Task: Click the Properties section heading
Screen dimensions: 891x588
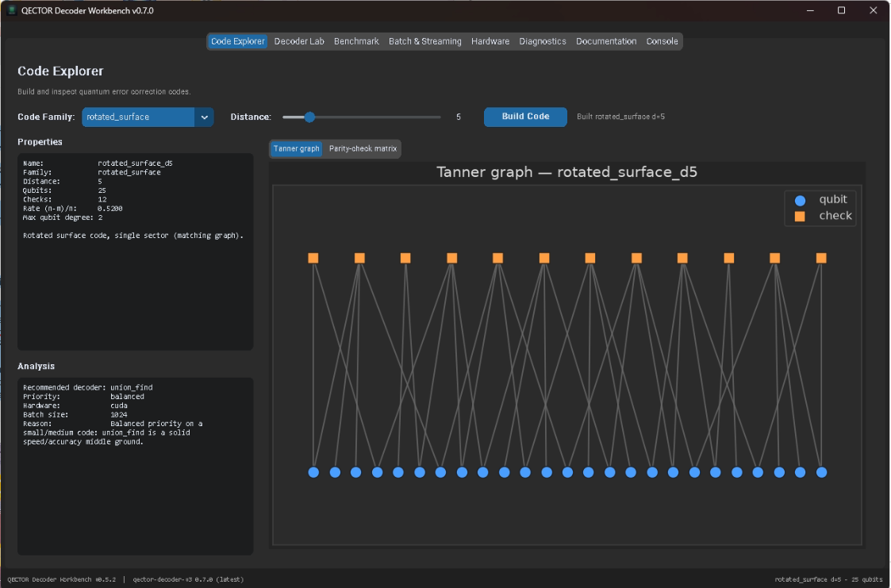Action: pyautogui.click(x=40, y=142)
